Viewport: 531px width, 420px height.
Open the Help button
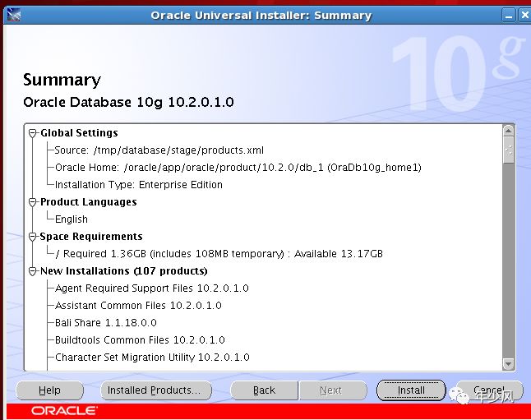tap(49, 390)
